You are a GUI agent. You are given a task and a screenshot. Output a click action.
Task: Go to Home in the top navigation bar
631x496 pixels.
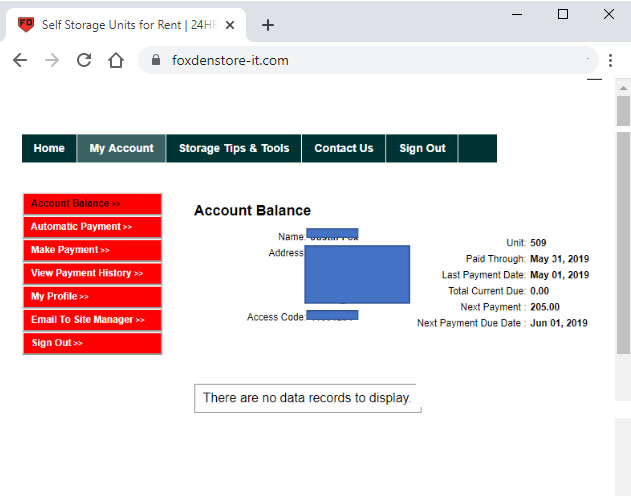pyautogui.click(x=49, y=148)
